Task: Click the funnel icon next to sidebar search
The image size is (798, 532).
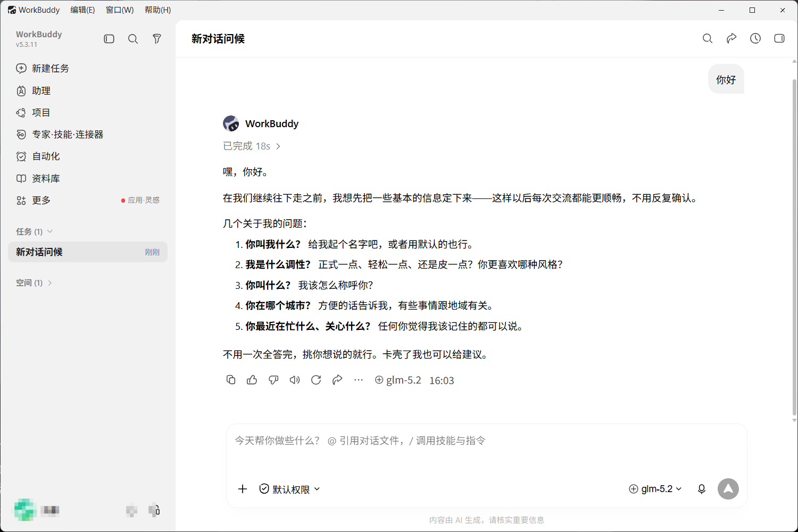Action: tap(157, 39)
